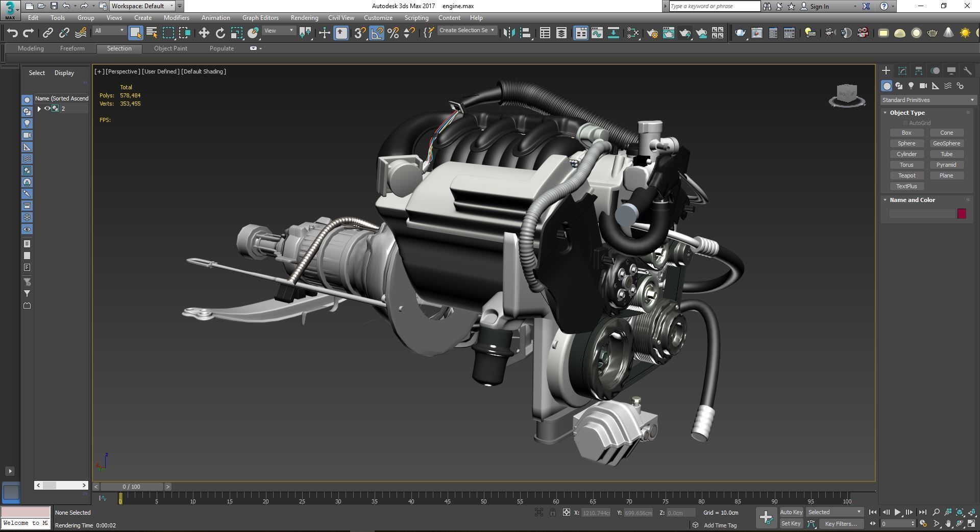Select the Helpers category icon
Viewport: 980px width, 532px height.
[936, 86]
